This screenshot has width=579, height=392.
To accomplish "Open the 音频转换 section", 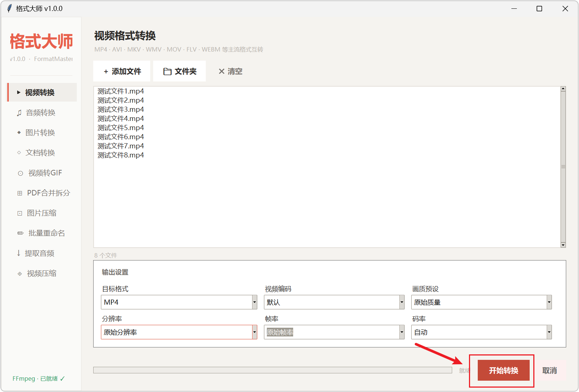I will pos(42,113).
